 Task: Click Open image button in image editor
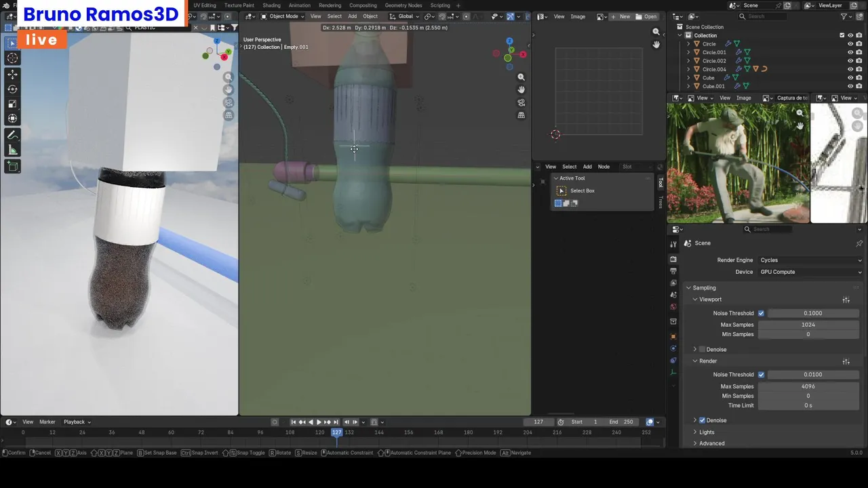(x=647, y=16)
